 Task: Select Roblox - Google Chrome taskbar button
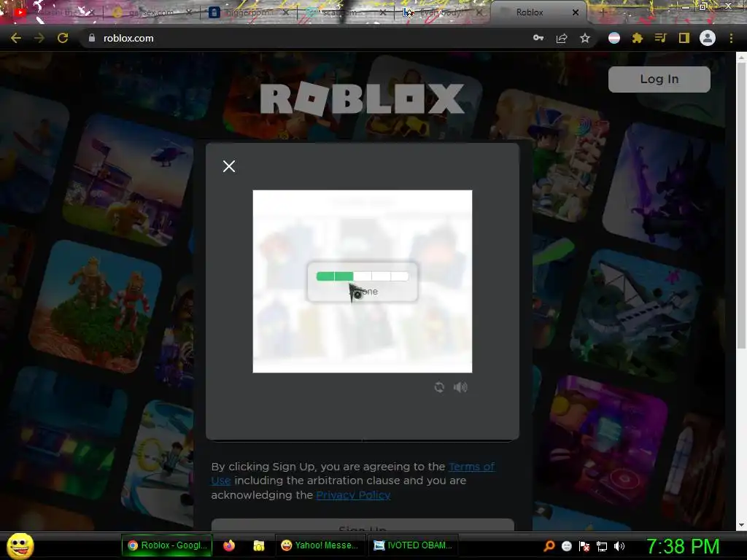pos(167,545)
